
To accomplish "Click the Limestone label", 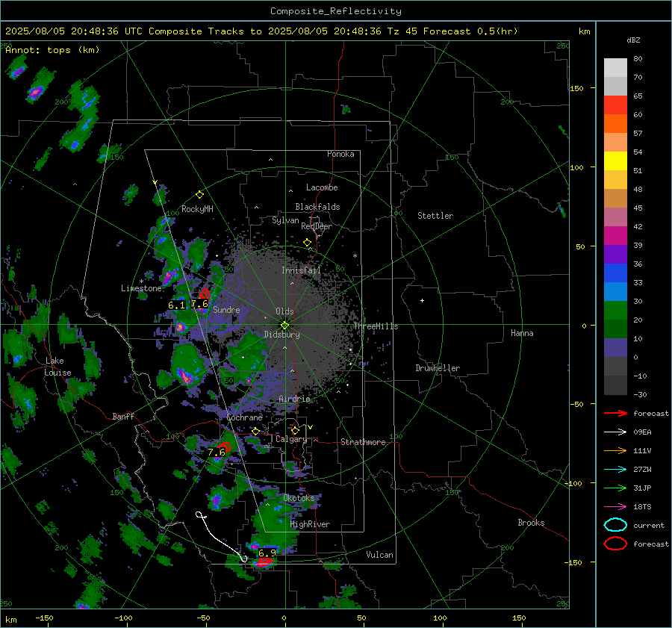I will pos(141,288).
